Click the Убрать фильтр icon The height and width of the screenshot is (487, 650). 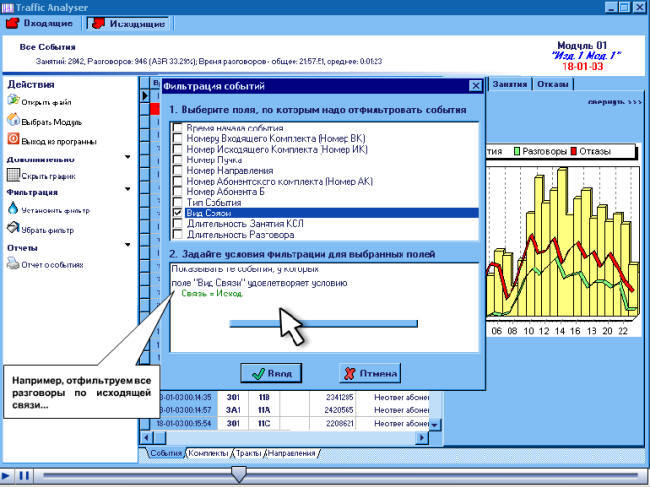click(13, 229)
